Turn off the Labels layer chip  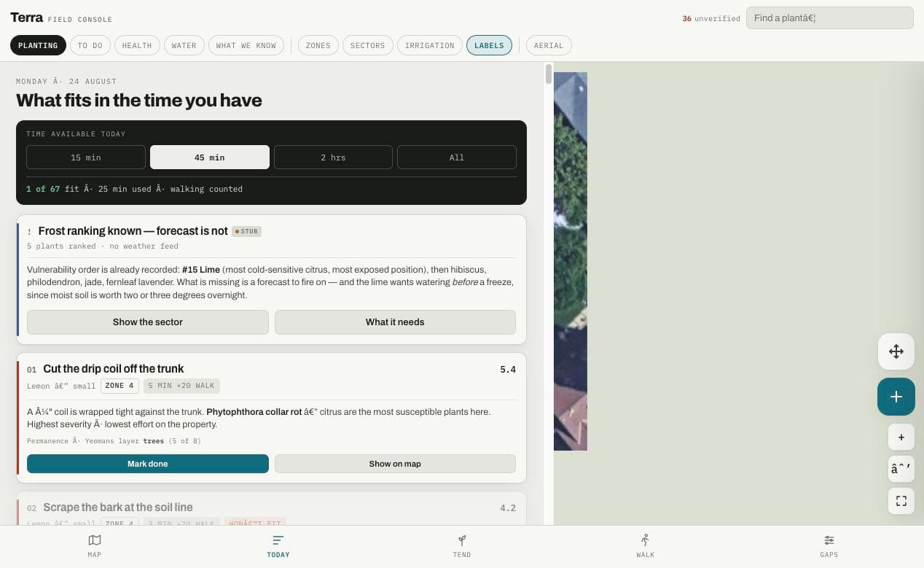pos(489,45)
